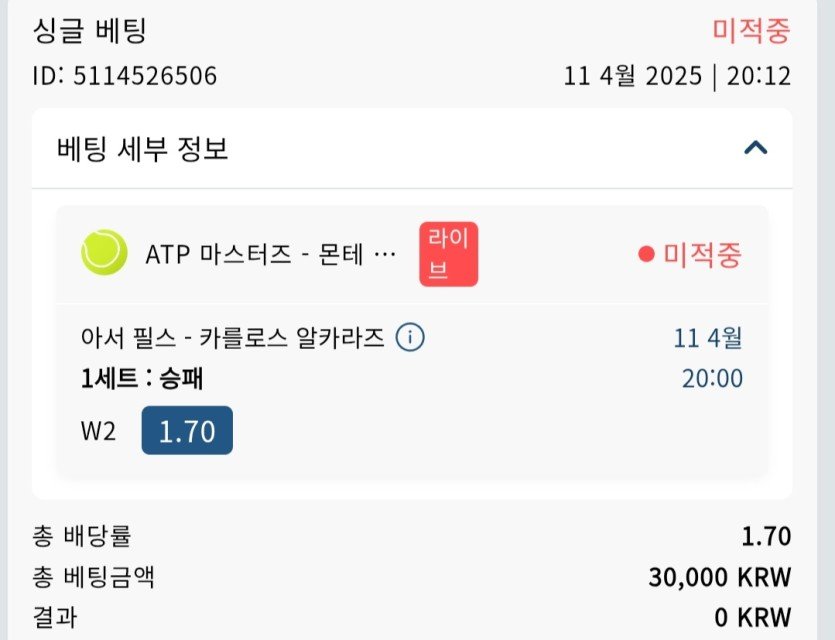Screen dimensions: 835x640
Task: Collapse the 베팅 세부 정보 chevron
Action: click(x=756, y=149)
